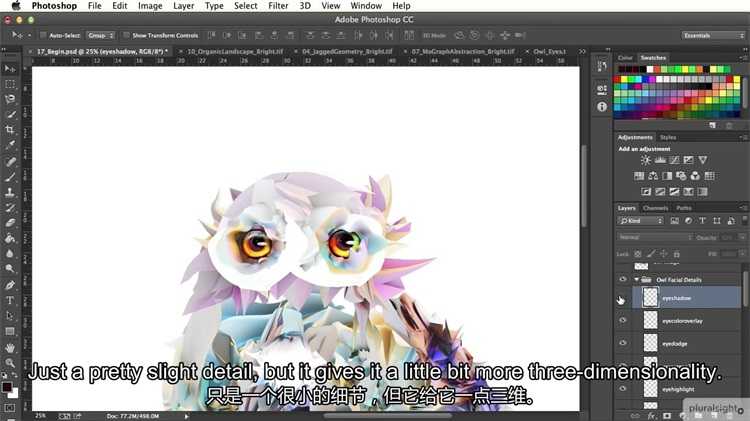Select the Dodge tool
Viewport: 750px width, 421px height.
click(10, 269)
